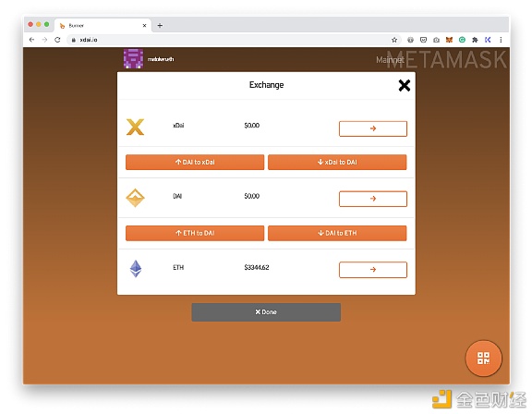The image size is (532, 414).
Task: Close the Exchange dialog with the X icon
Action: 405,86
